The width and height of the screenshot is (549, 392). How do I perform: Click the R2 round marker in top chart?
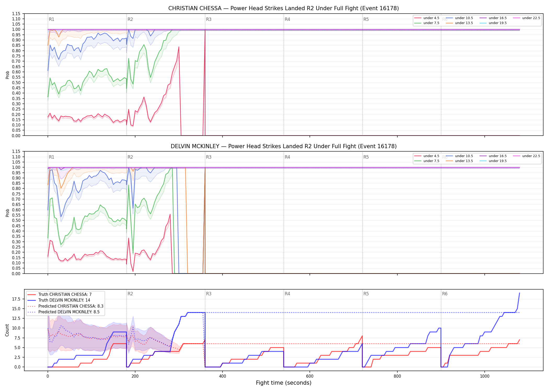tap(130, 19)
